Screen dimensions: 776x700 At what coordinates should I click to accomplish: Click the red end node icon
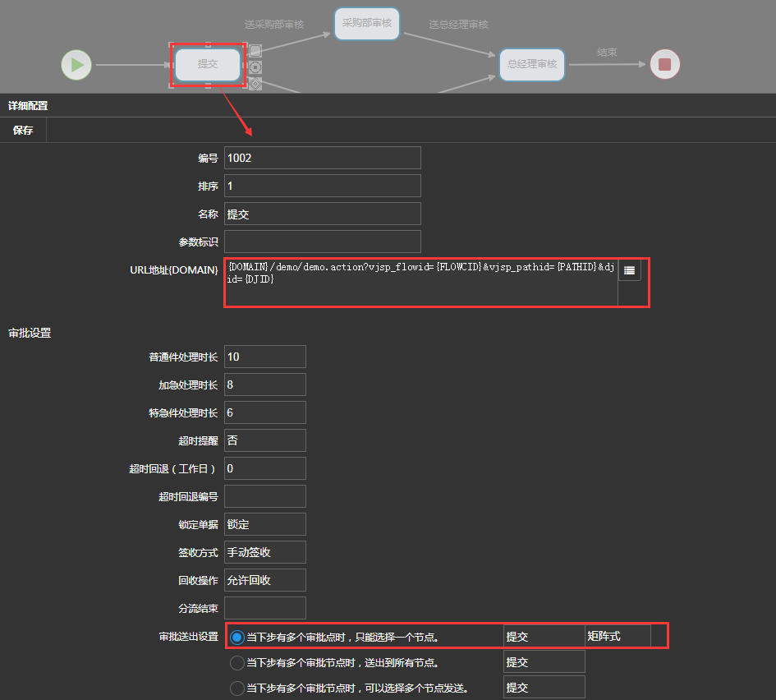click(x=664, y=64)
